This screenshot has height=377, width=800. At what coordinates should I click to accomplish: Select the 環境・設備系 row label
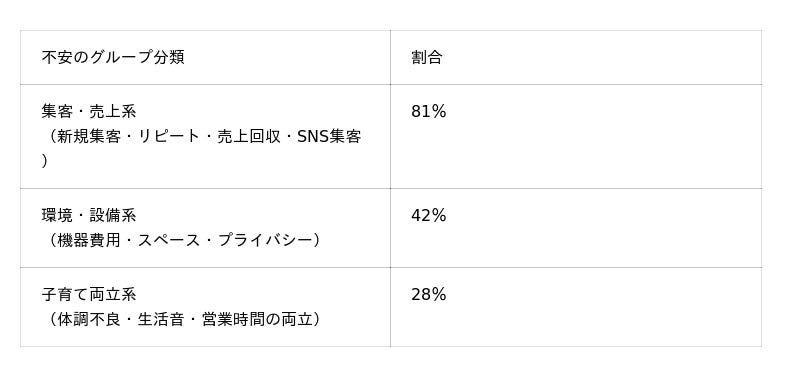click(x=89, y=215)
